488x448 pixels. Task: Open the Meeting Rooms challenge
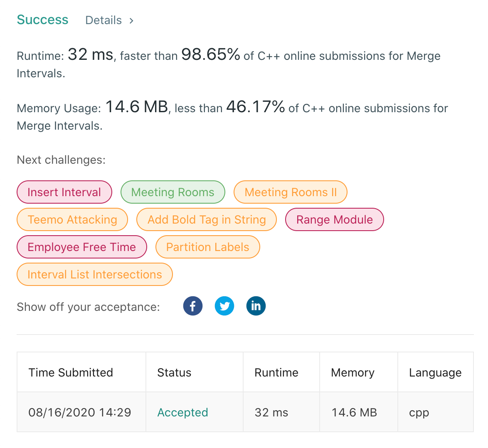173,192
